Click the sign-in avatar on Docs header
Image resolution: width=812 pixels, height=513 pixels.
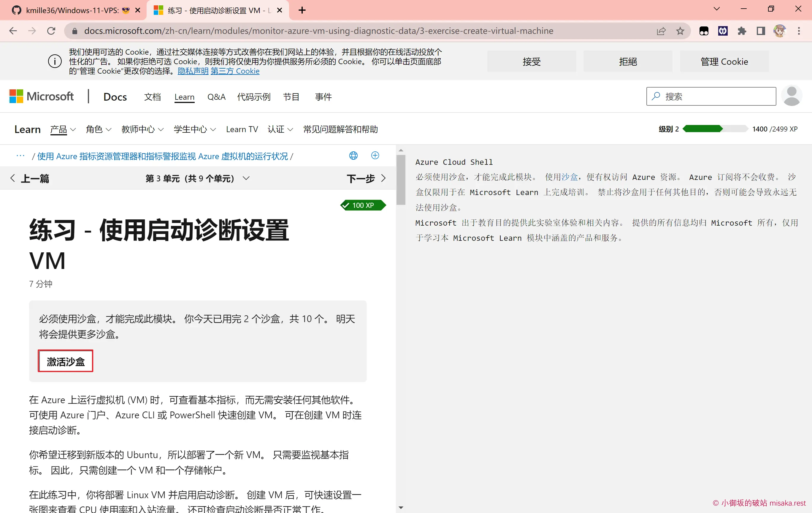point(792,96)
